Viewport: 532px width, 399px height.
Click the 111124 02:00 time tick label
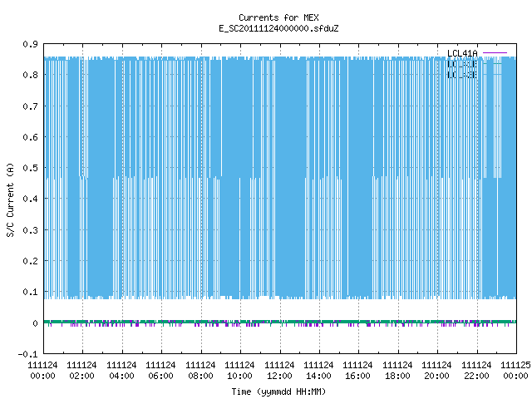81,371
